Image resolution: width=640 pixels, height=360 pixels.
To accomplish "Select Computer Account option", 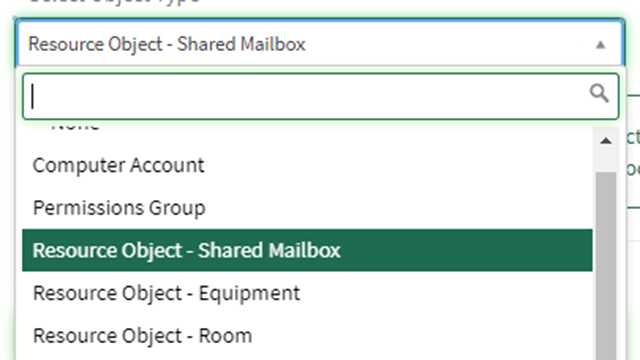I will coord(307,165).
